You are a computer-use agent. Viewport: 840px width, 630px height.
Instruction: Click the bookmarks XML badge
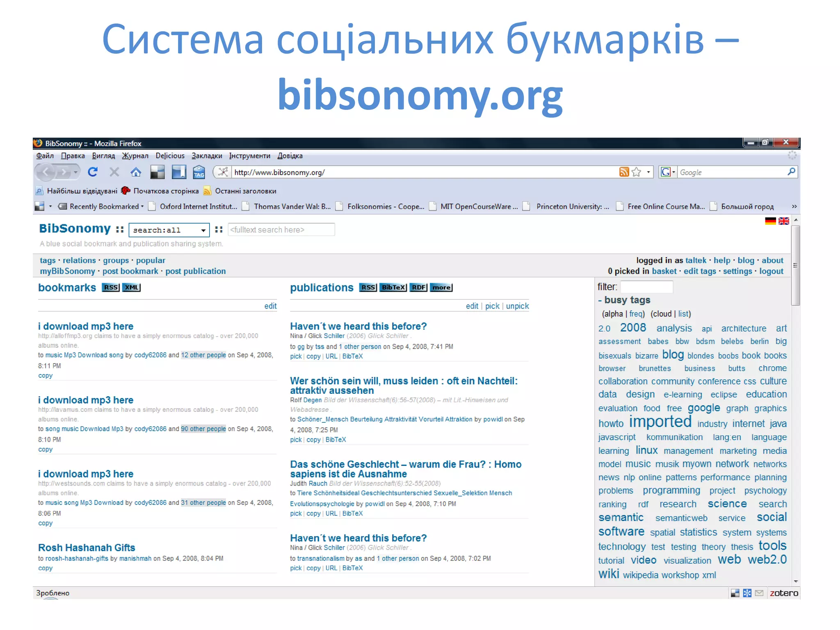point(132,288)
